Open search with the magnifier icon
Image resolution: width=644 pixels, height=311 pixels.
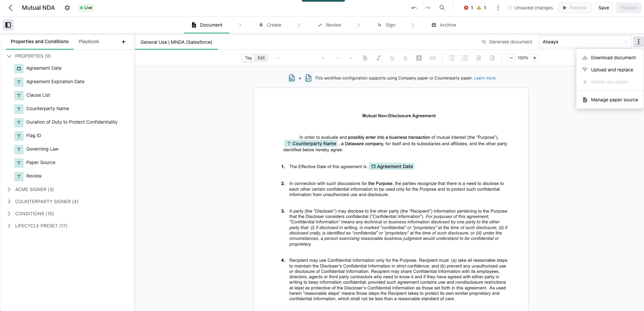[442, 8]
